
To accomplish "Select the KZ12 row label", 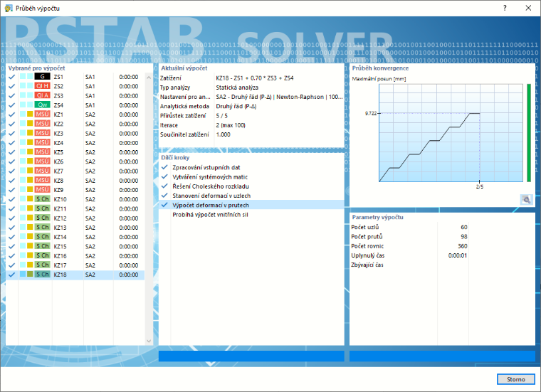I will tap(60, 218).
